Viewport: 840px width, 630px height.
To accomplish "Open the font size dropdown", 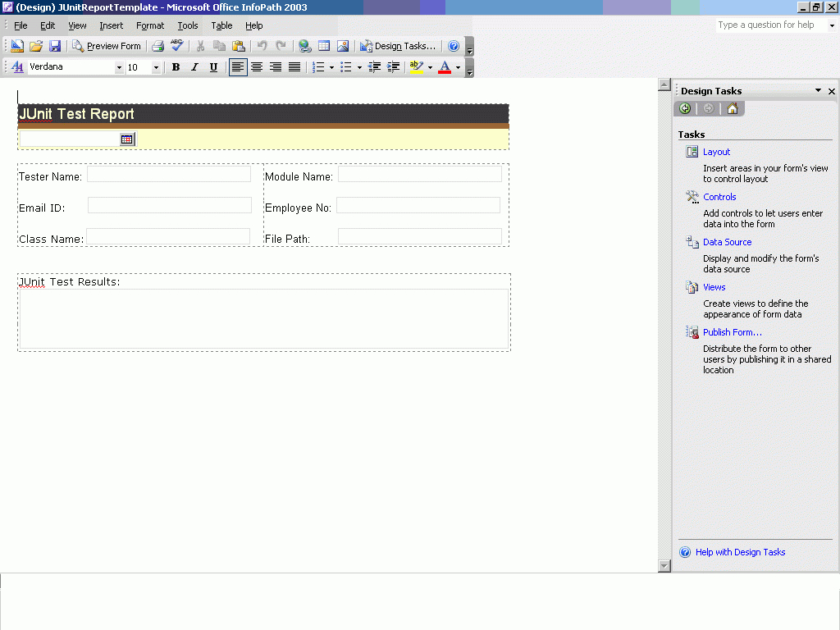I will coord(156,67).
